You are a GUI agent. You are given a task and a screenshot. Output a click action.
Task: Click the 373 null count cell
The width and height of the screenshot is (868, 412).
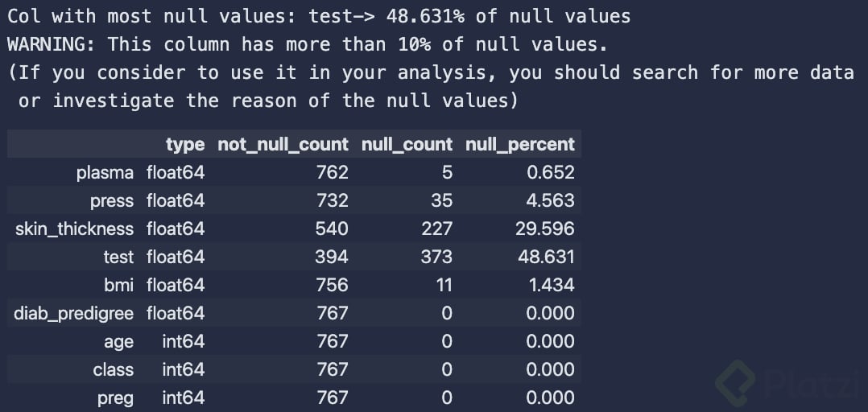tap(437, 257)
